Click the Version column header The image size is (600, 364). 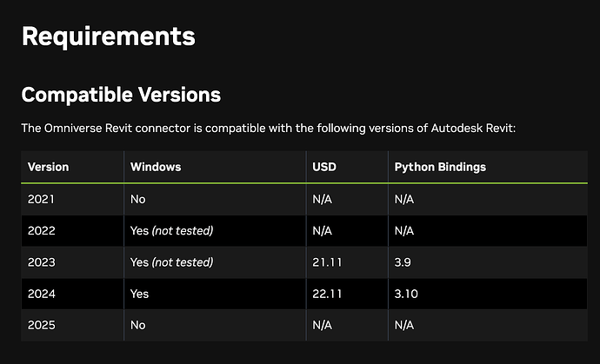point(48,167)
